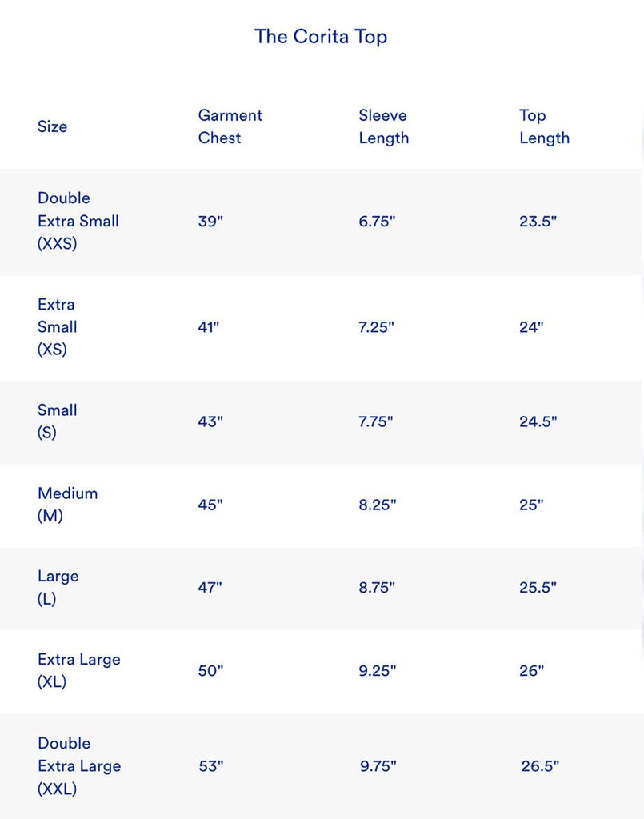Click the Medium (M) size label
The height and width of the screenshot is (819, 644).
67,505
